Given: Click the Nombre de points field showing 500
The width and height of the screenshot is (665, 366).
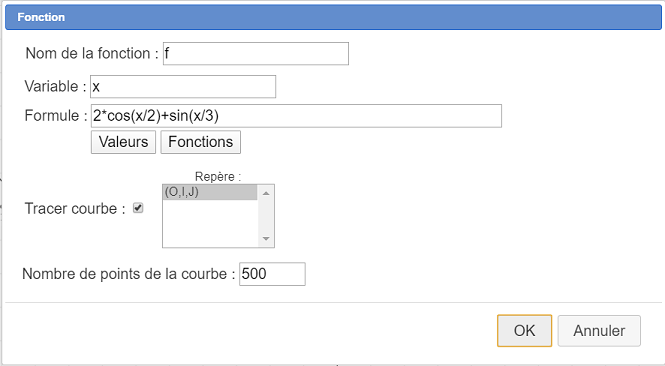Looking at the screenshot, I should (x=272, y=274).
